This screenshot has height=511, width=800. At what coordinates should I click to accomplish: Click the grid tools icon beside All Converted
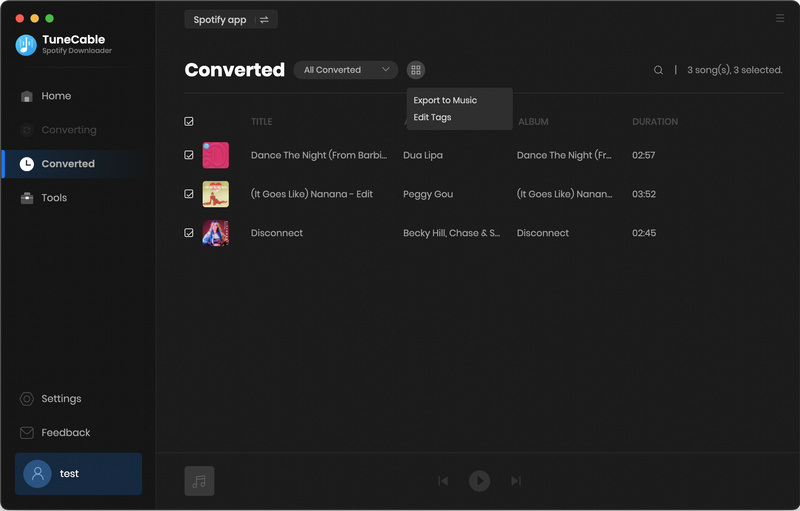(x=416, y=70)
